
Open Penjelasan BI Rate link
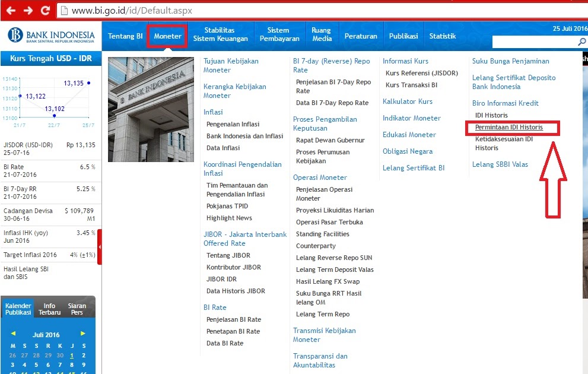pos(234,319)
